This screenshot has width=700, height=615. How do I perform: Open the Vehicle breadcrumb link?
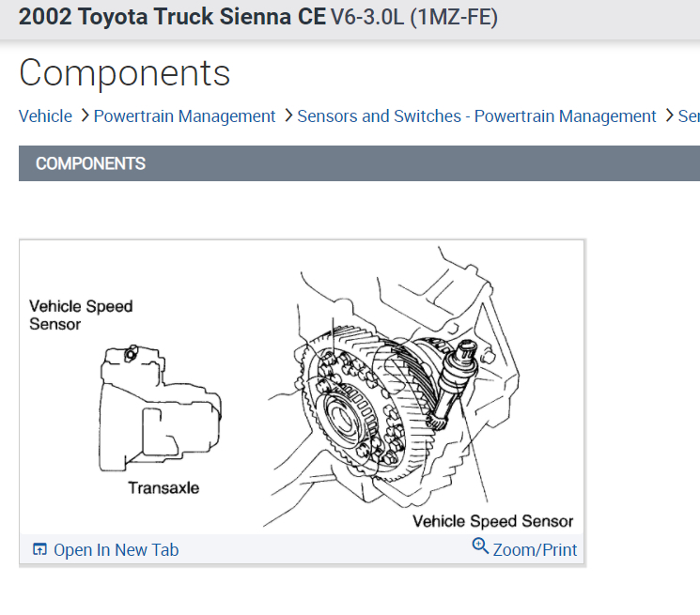pyautogui.click(x=45, y=116)
